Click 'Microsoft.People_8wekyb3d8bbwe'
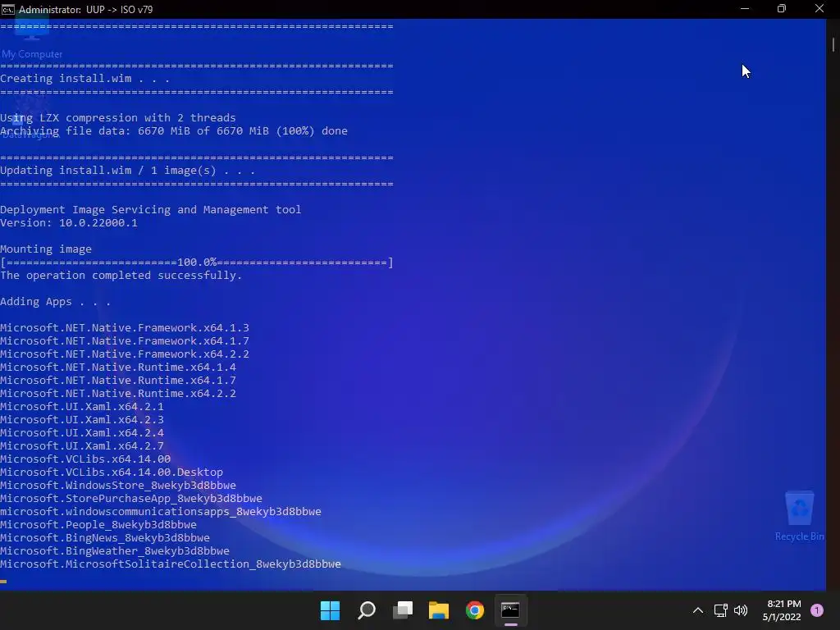Screen dimensions: 840x630 coord(98,525)
